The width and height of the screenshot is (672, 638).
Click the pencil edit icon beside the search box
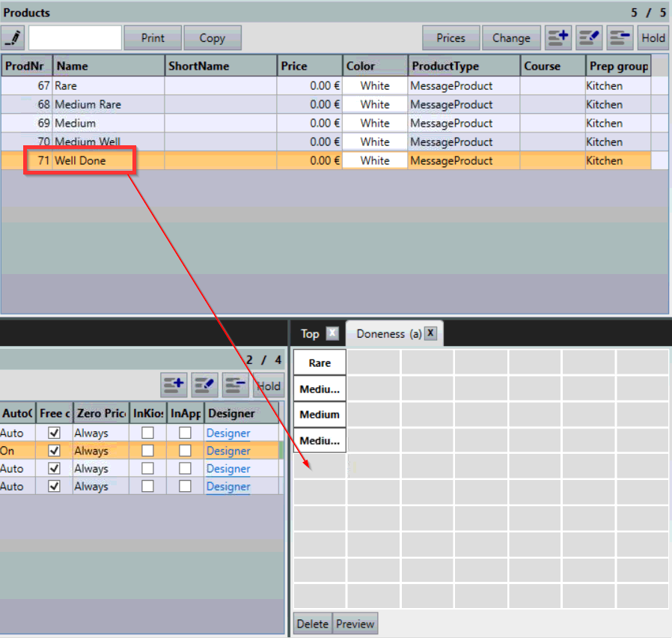[x=13, y=38]
